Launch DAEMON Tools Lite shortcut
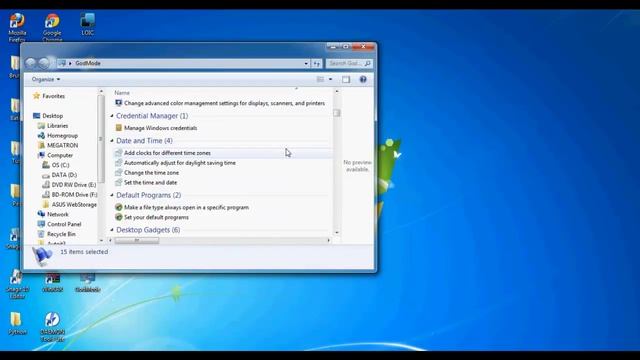 (x=52, y=327)
